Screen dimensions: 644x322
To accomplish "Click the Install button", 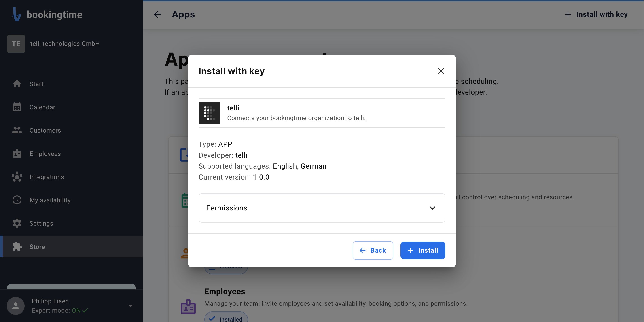I will click(x=423, y=250).
